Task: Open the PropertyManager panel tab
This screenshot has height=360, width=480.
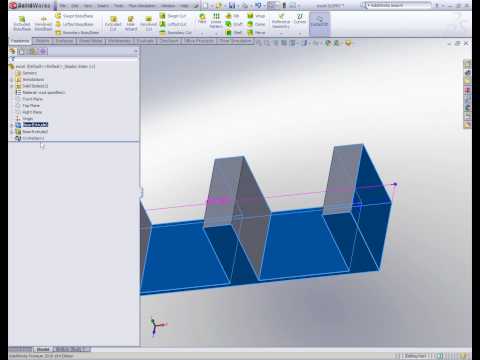Action: 22,51
